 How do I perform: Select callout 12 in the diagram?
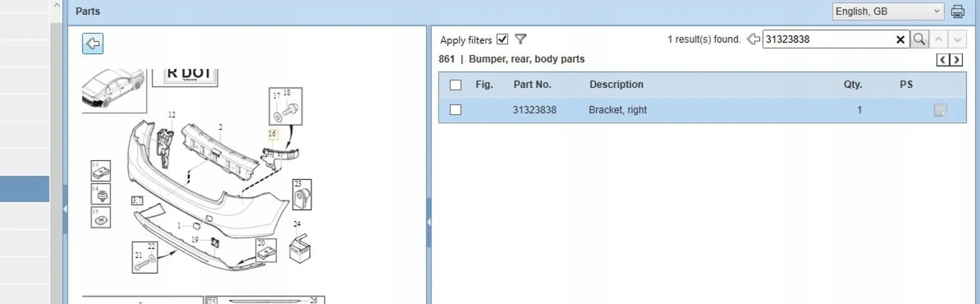click(x=172, y=115)
